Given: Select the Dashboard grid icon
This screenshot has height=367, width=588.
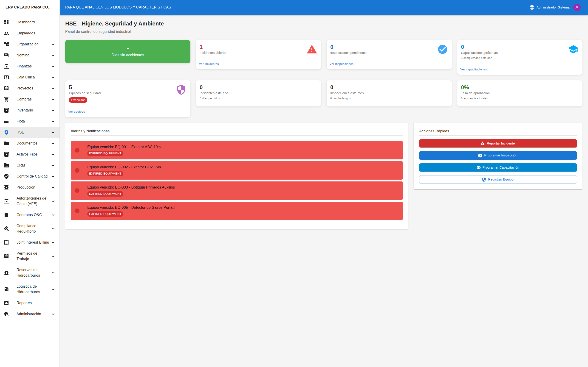Looking at the screenshot, I should (x=6, y=22).
